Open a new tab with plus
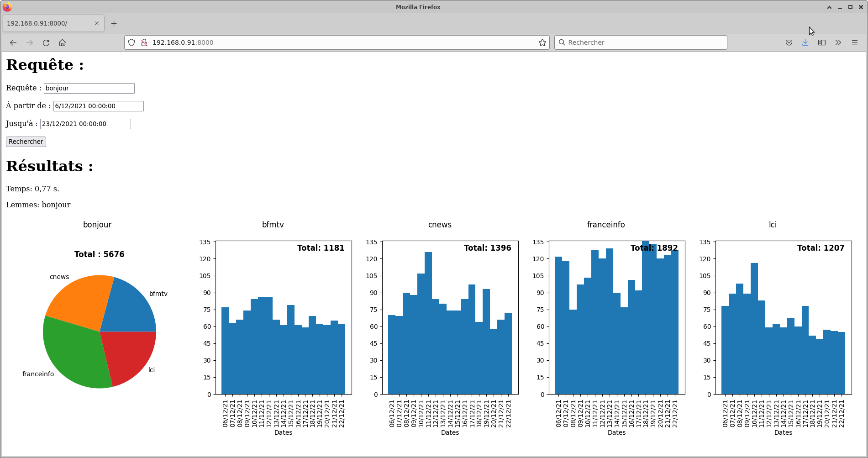 114,23
